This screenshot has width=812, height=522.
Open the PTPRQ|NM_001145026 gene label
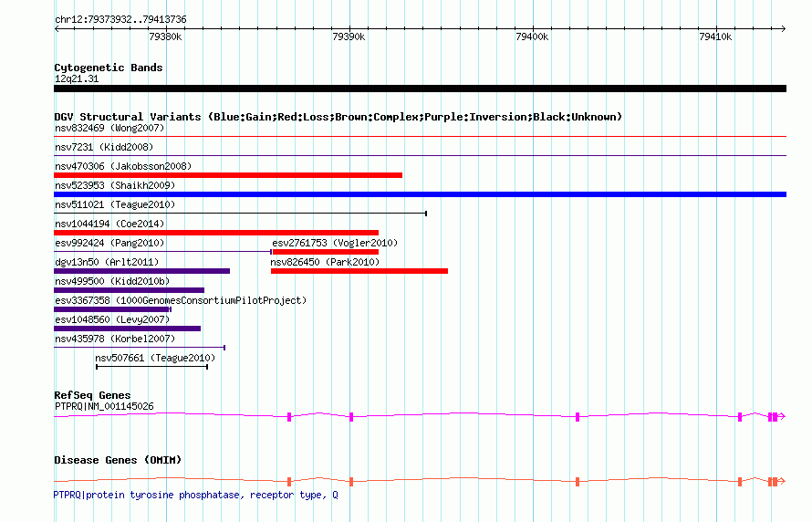[104, 406]
